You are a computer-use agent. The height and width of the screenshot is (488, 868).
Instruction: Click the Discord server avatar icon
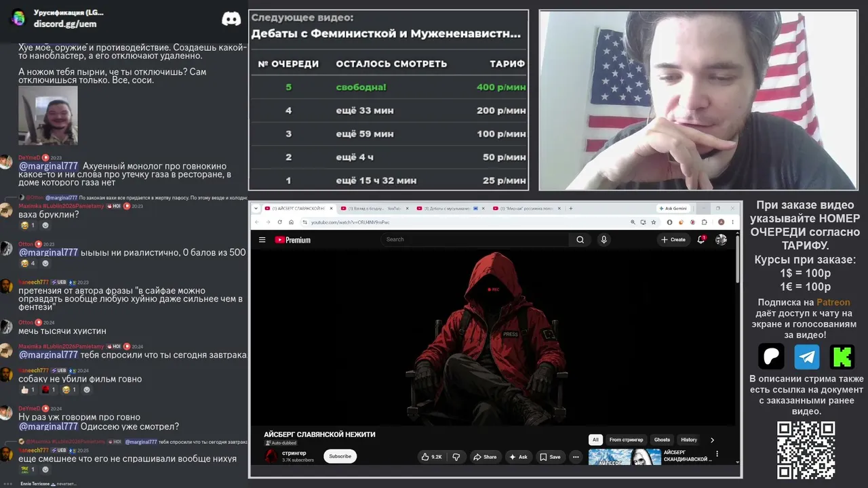coord(18,18)
